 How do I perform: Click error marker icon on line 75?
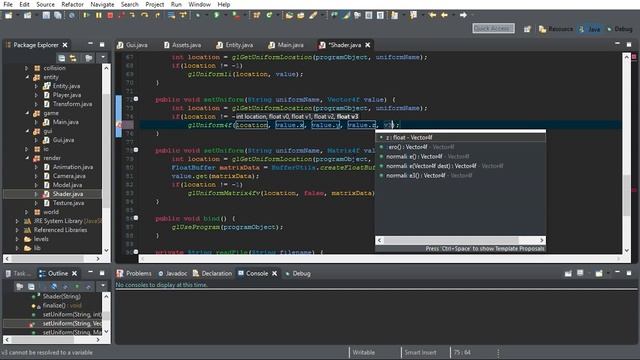tap(119, 125)
